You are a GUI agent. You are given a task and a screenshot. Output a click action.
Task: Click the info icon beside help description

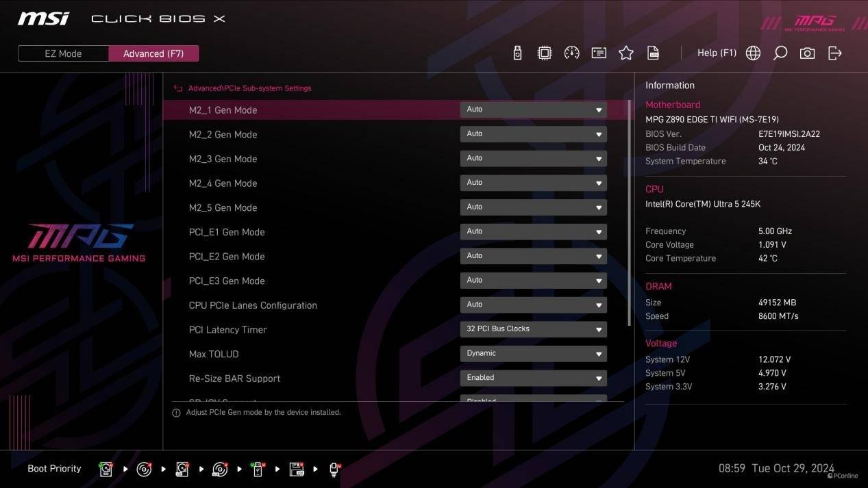click(x=176, y=413)
